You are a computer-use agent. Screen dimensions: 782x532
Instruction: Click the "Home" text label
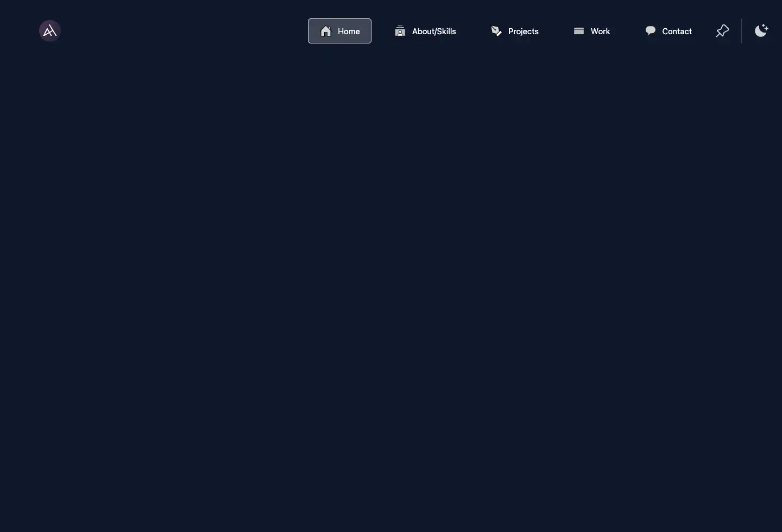point(349,31)
